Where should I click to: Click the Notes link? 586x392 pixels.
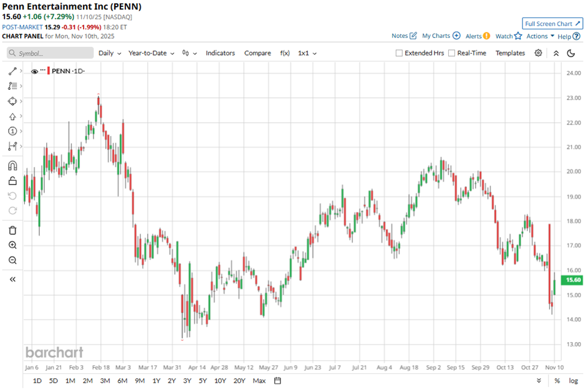(404, 36)
